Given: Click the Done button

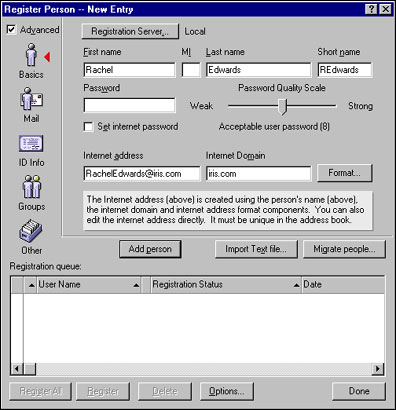Looking at the screenshot, I should click(359, 391).
